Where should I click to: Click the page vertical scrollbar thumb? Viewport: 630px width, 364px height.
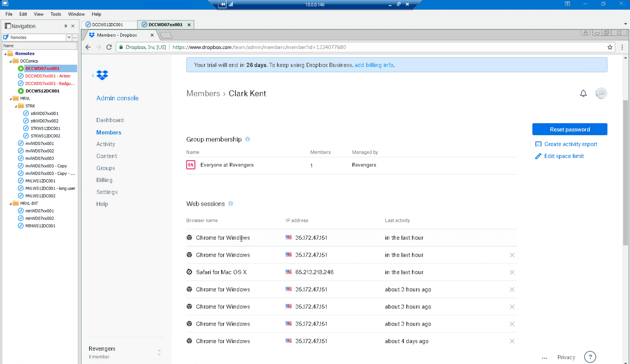pyautogui.click(x=625, y=173)
